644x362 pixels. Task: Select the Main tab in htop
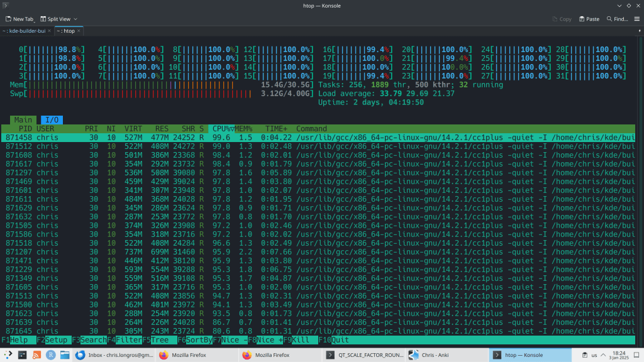(x=23, y=119)
